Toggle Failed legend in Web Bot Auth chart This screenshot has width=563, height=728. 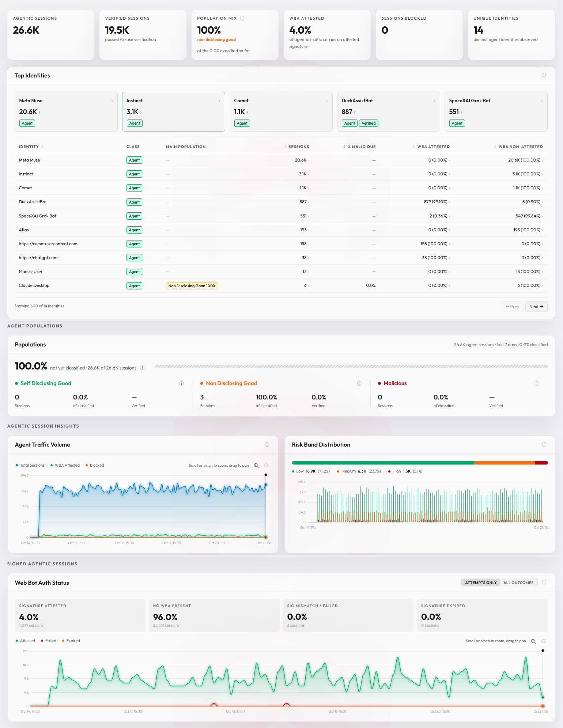point(48,641)
